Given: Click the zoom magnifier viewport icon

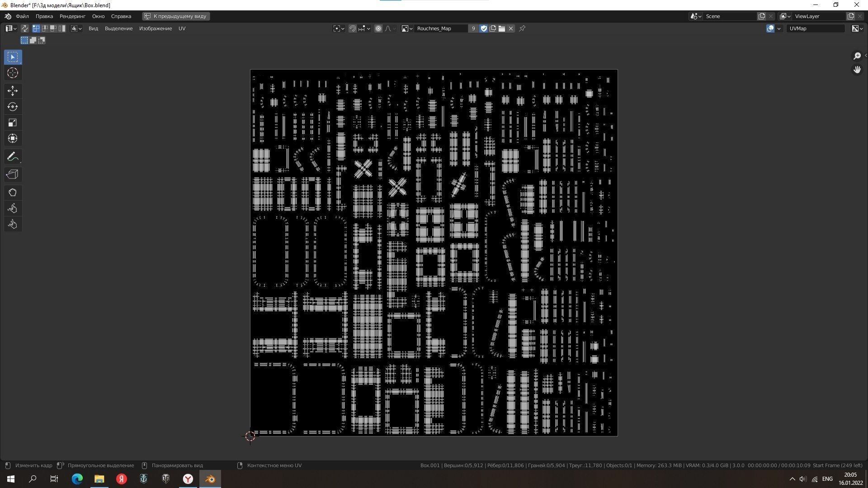Looking at the screenshot, I should point(857,56).
